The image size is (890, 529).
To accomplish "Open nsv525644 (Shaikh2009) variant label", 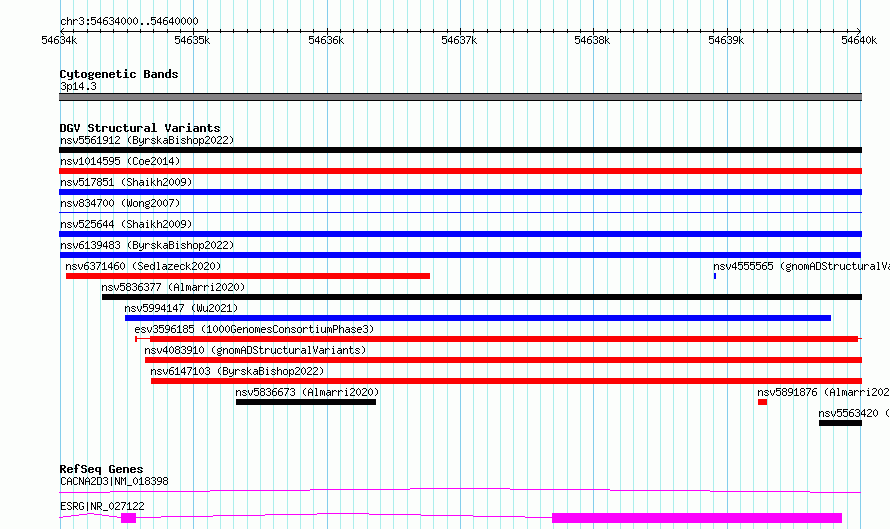I will 126,224.
